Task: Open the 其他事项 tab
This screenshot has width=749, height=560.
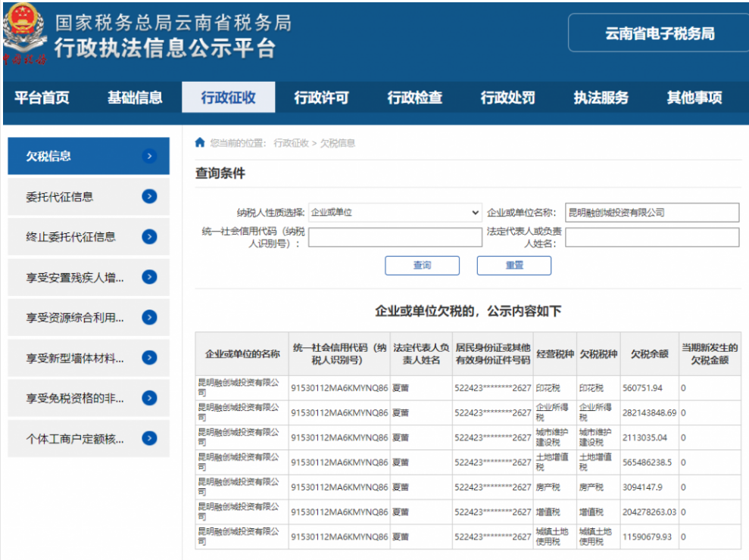Action: click(x=694, y=98)
